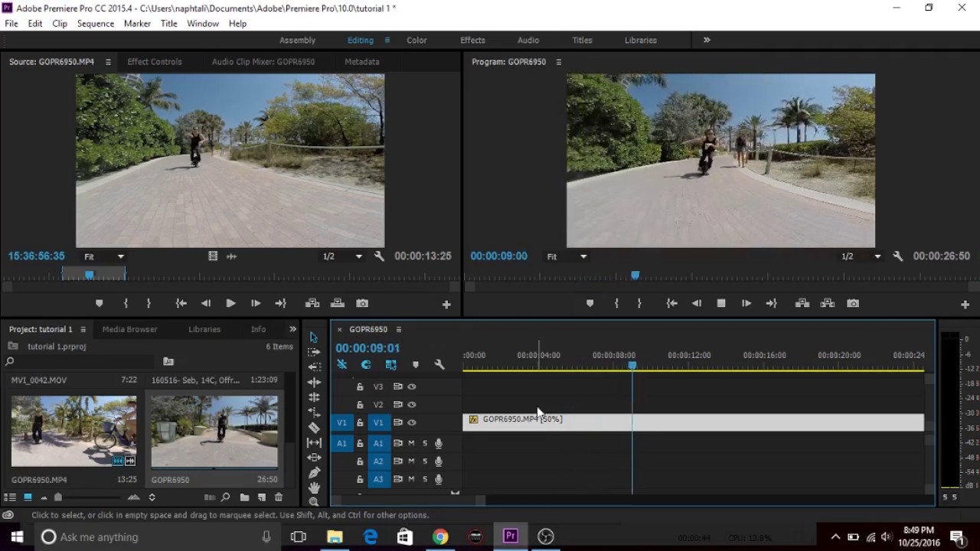Open Source monitor 1/2 resolution dropdown
The image size is (980, 551).
click(341, 256)
